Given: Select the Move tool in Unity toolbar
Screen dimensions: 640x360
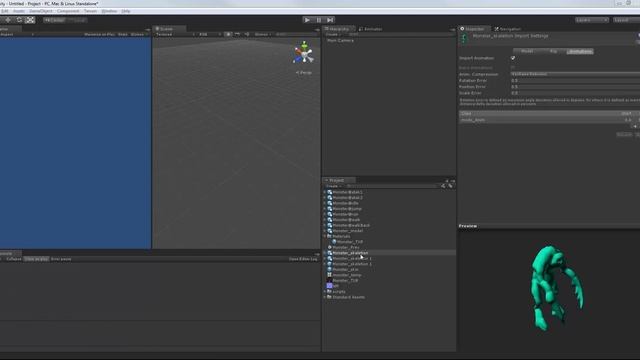Looking at the screenshot, I should (x=8, y=20).
